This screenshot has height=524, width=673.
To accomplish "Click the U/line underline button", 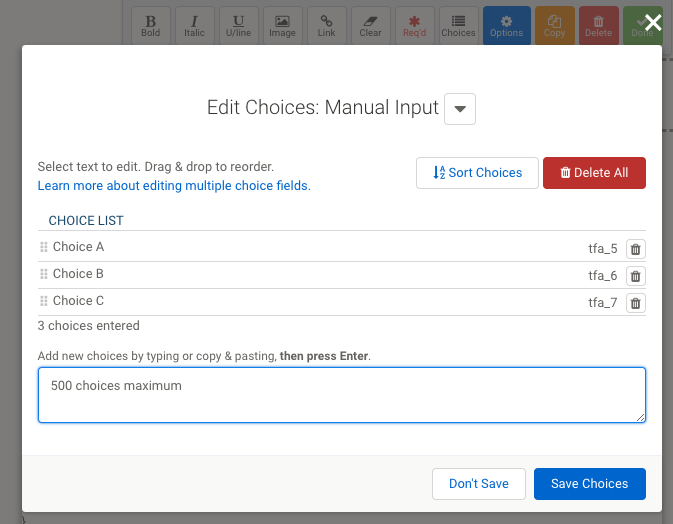I will (x=239, y=25).
